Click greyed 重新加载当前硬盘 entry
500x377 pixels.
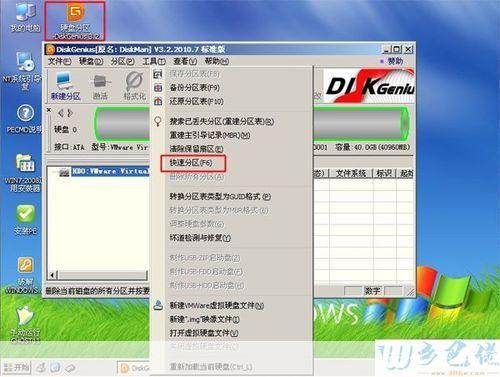tap(211, 367)
